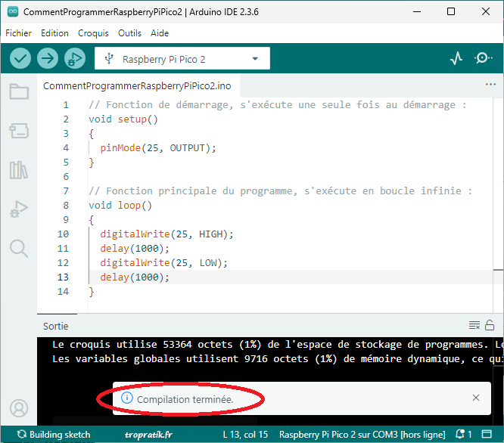Clear the output with the clear icon

coord(474,325)
